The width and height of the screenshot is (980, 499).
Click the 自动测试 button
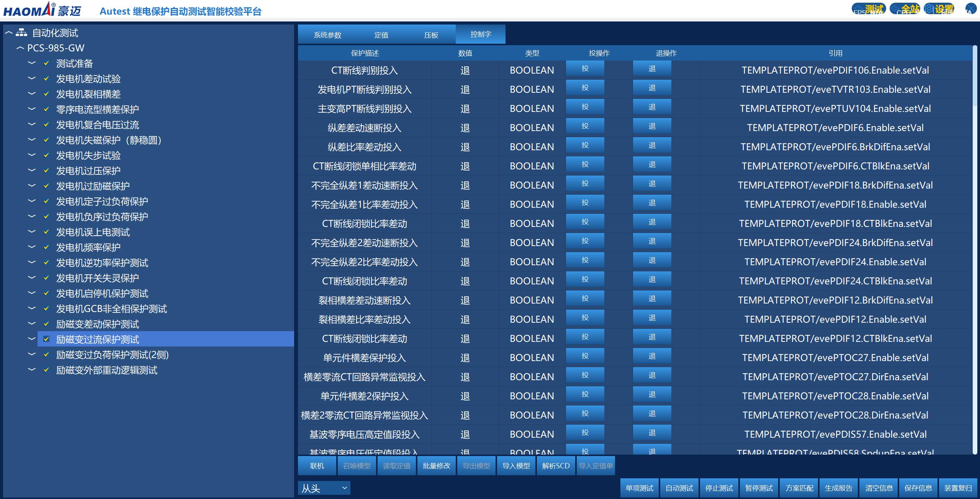point(679,488)
